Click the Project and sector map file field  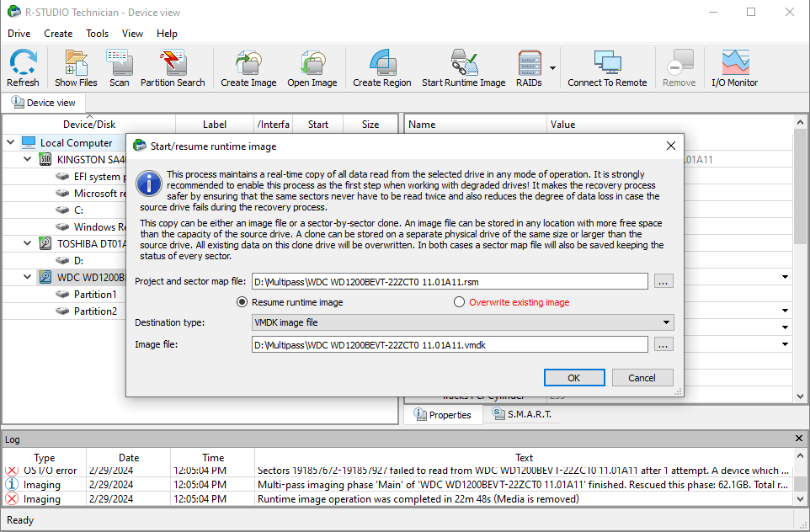[x=450, y=281]
